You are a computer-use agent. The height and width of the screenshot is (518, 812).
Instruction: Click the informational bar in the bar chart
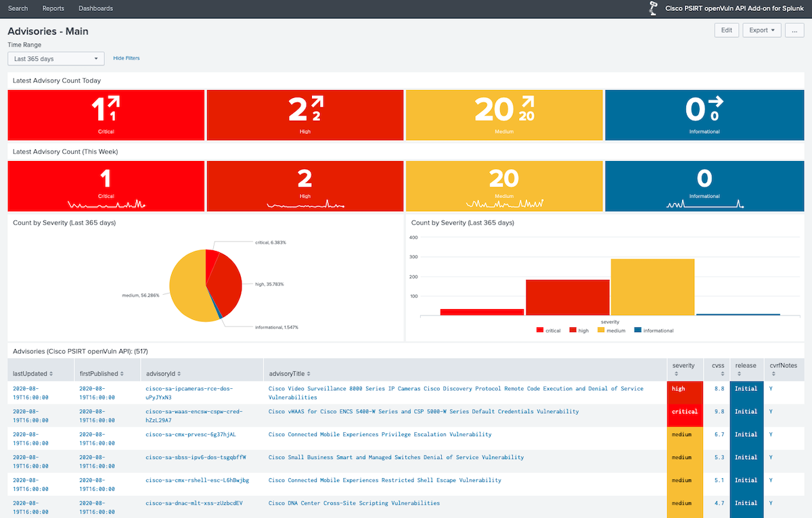point(738,314)
